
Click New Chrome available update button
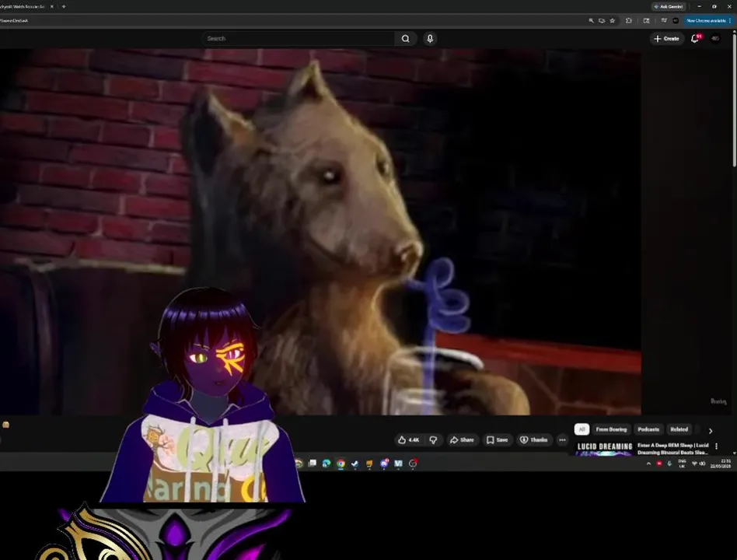coord(705,21)
